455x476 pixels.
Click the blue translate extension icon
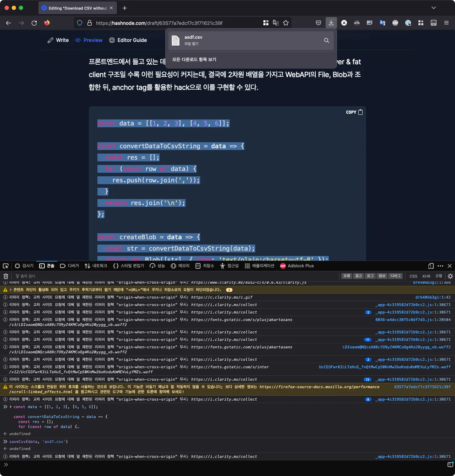click(382, 23)
